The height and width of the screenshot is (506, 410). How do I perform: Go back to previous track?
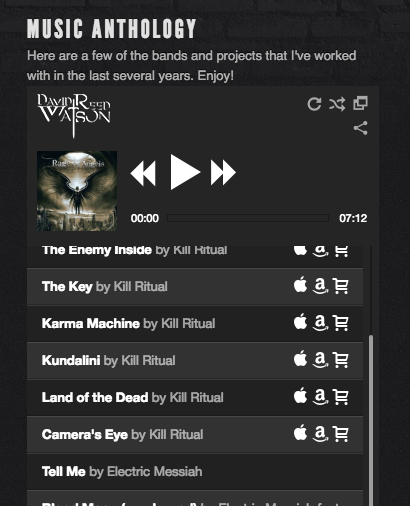pos(143,173)
